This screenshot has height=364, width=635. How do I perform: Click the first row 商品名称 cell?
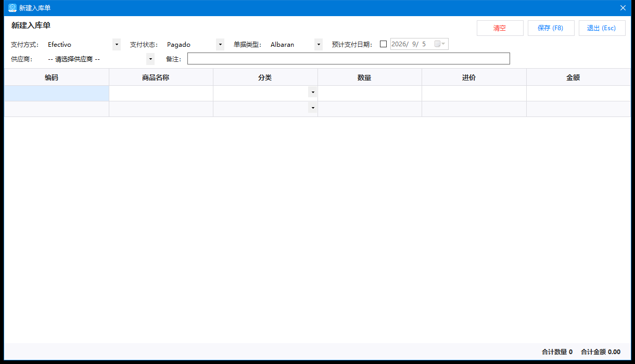click(x=161, y=94)
